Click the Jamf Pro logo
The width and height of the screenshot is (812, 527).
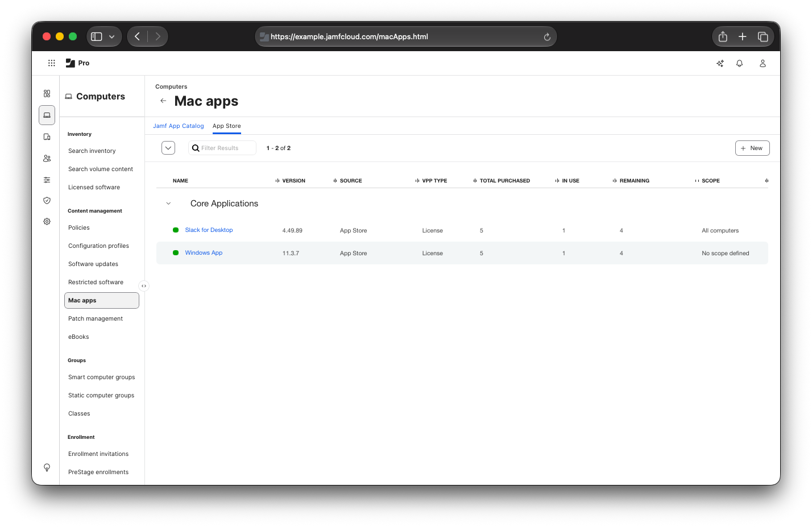(x=77, y=63)
